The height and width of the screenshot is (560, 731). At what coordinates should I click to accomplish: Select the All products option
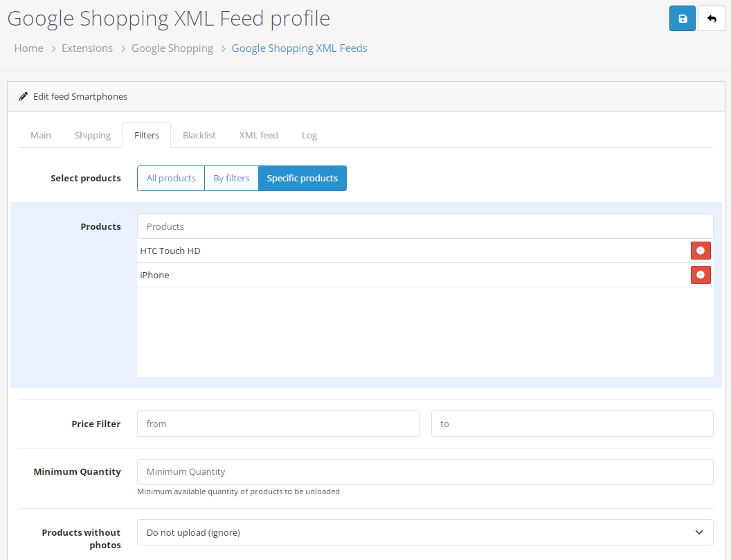[x=171, y=178]
